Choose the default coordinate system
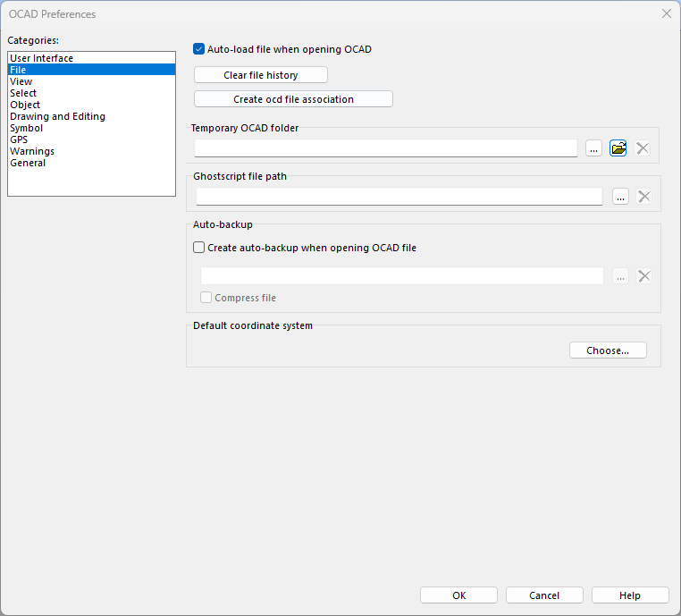The height and width of the screenshot is (616, 681). (608, 350)
